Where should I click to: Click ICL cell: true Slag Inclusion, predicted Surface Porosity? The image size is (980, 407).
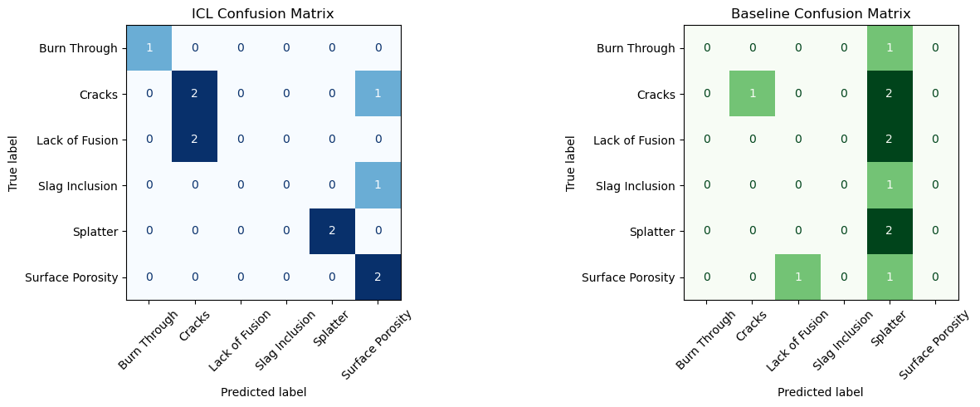coord(378,184)
